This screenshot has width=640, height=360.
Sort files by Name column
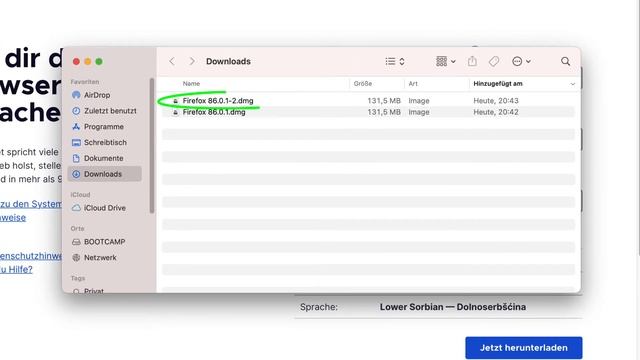point(191,84)
